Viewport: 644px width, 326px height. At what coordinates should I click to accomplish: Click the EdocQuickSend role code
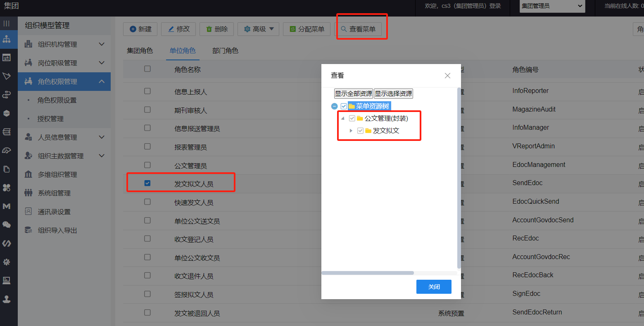536,202
